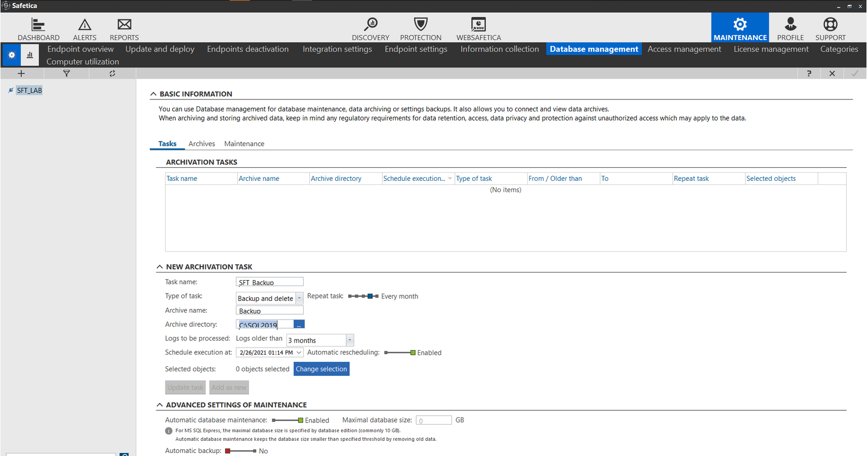Image resolution: width=868 pixels, height=456 pixels.
Task: Open the Discovery module icon
Action: point(370,24)
